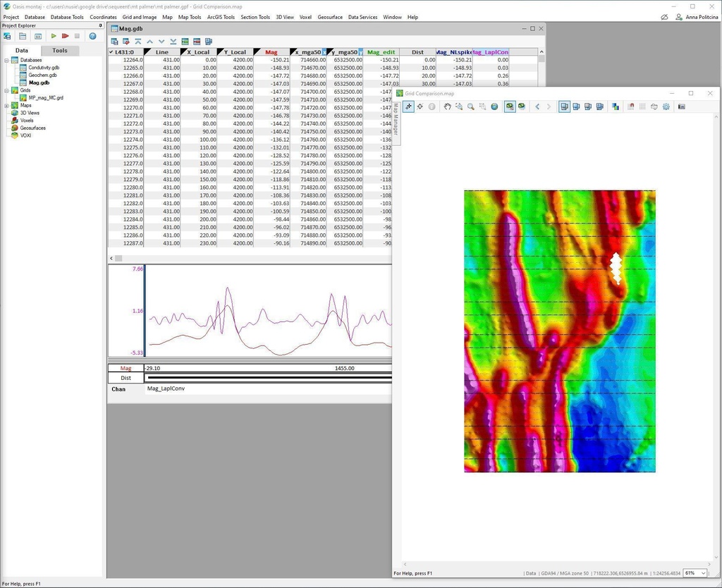
Task: Go to the last line in Mag.gdb
Action: click(173, 42)
